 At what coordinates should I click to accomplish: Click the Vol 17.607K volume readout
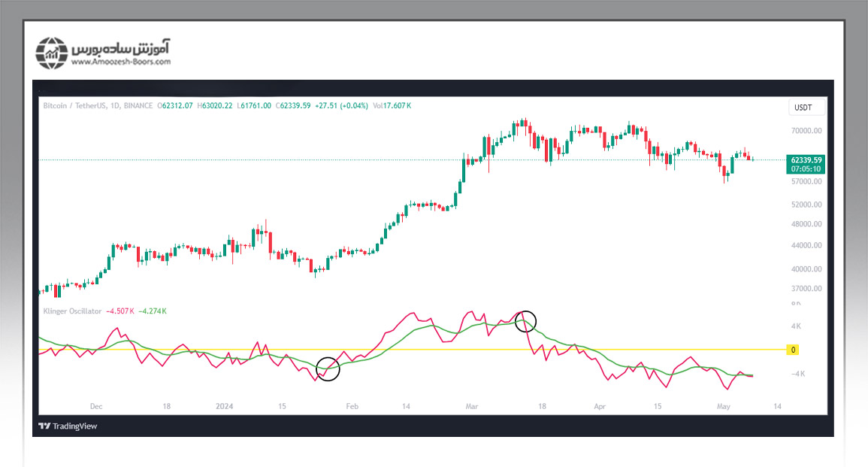(392, 106)
